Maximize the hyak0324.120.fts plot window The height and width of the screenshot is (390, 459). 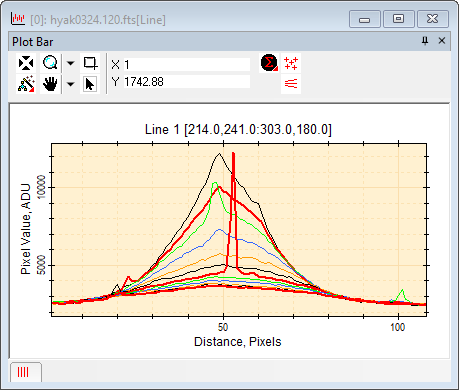pyautogui.click(x=398, y=19)
